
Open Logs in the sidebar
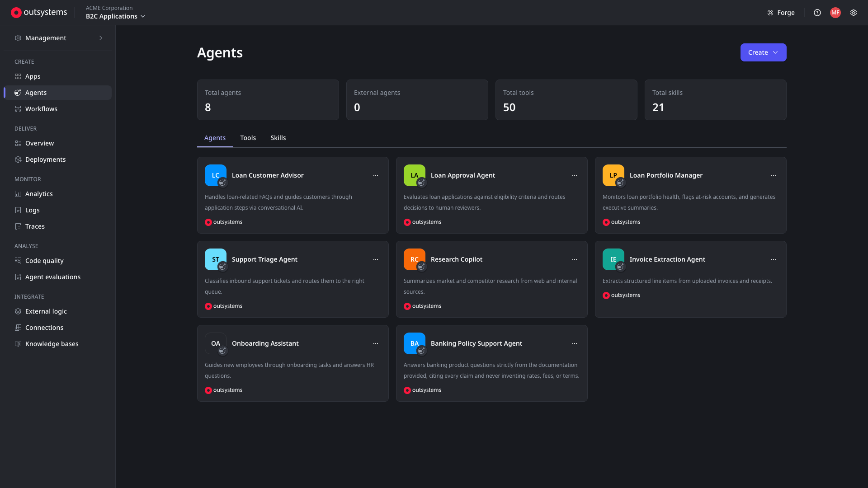(x=58, y=210)
